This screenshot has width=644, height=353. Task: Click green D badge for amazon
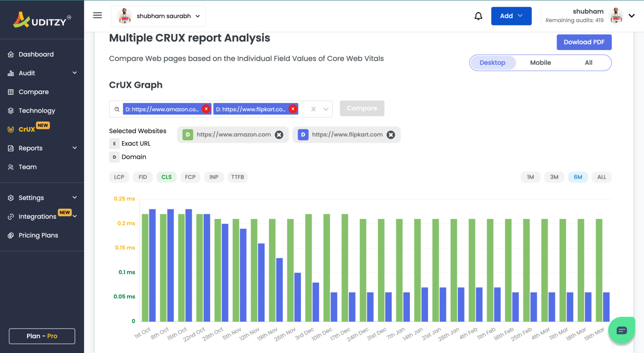click(x=188, y=135)
